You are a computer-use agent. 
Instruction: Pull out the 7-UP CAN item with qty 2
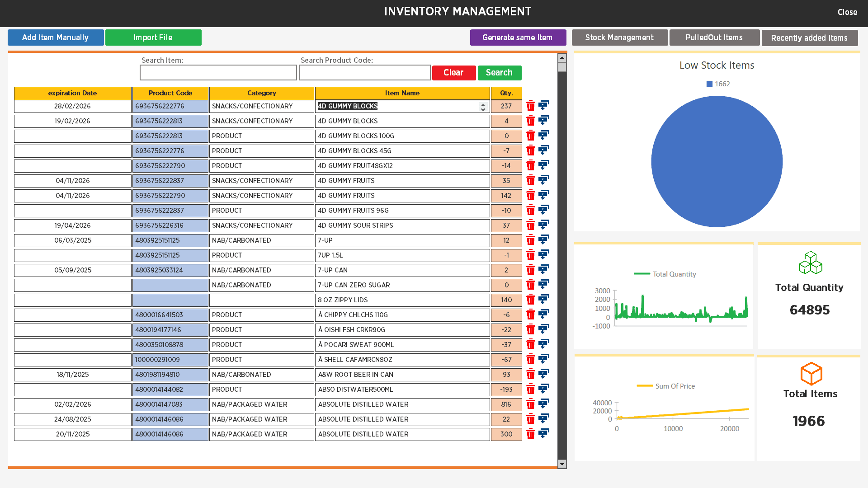[544, 270]
